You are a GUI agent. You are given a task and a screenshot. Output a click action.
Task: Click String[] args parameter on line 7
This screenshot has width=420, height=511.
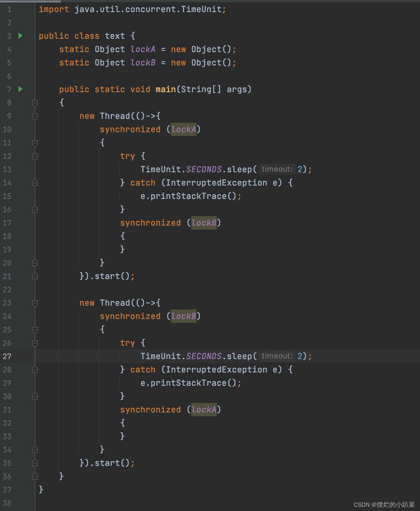[214, 89]
